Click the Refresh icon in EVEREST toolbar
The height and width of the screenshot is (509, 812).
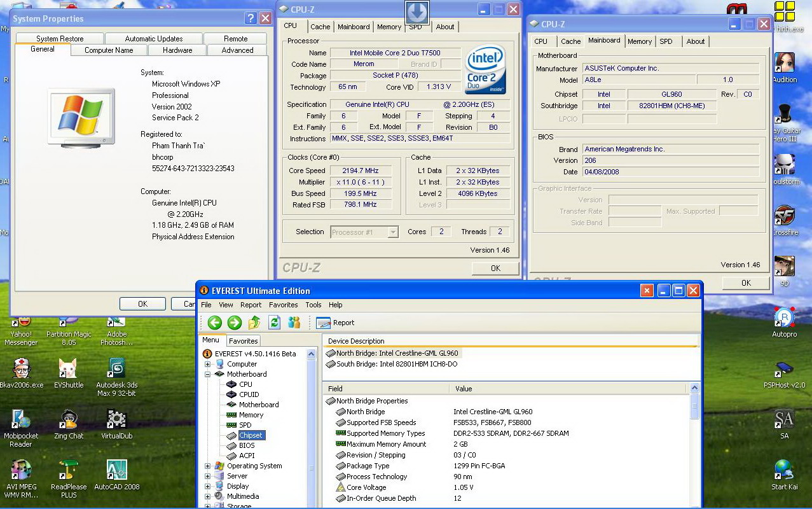click(274, 323)
